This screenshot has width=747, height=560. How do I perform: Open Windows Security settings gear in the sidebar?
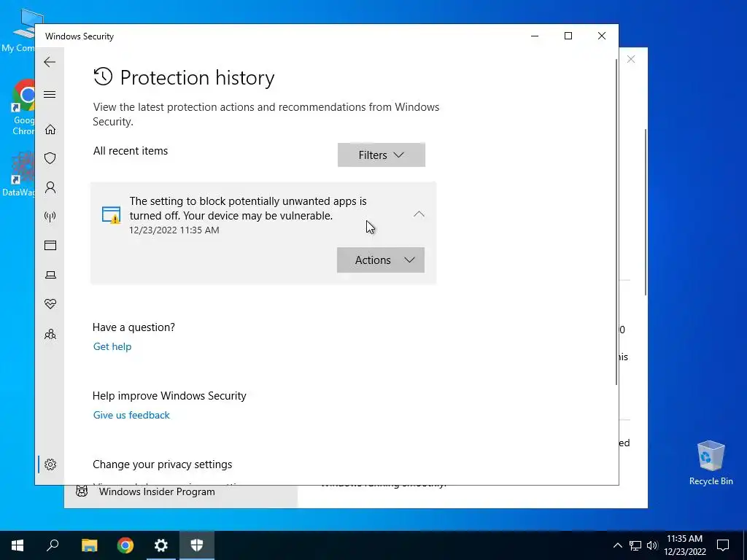coord(50,464)
